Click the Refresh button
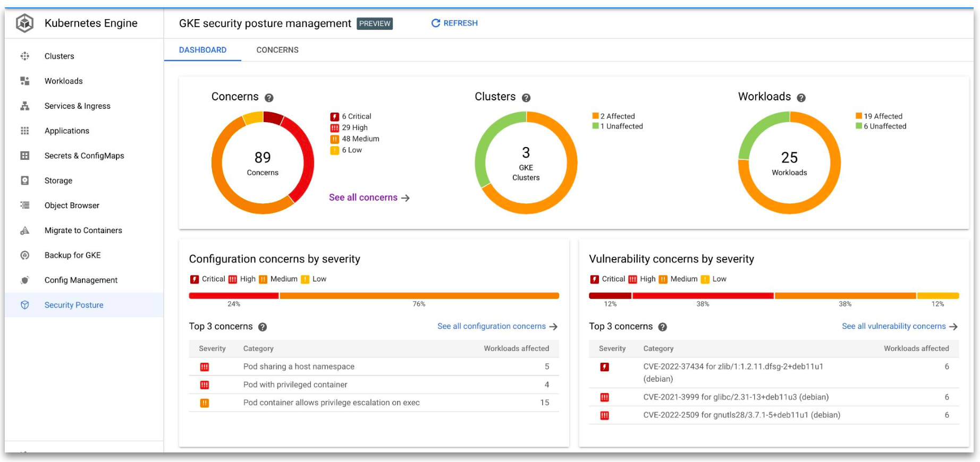The image size is (980, 462). coord(454,23)
